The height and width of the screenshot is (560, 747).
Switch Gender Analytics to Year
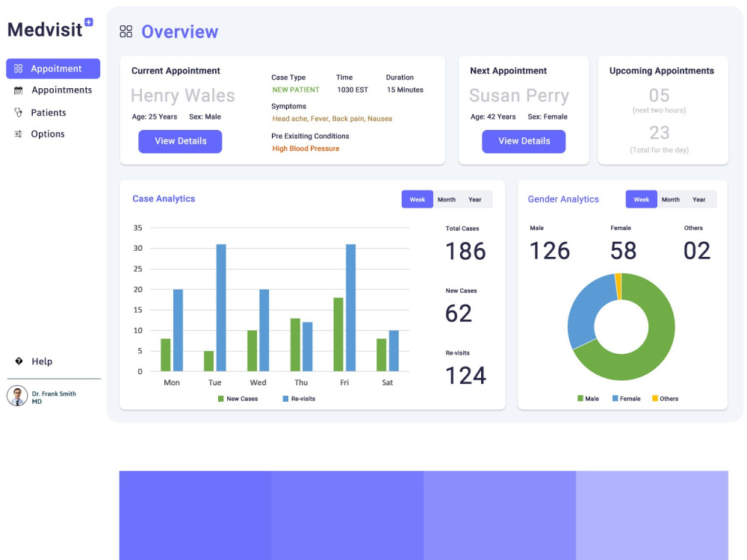pos(698,199)
